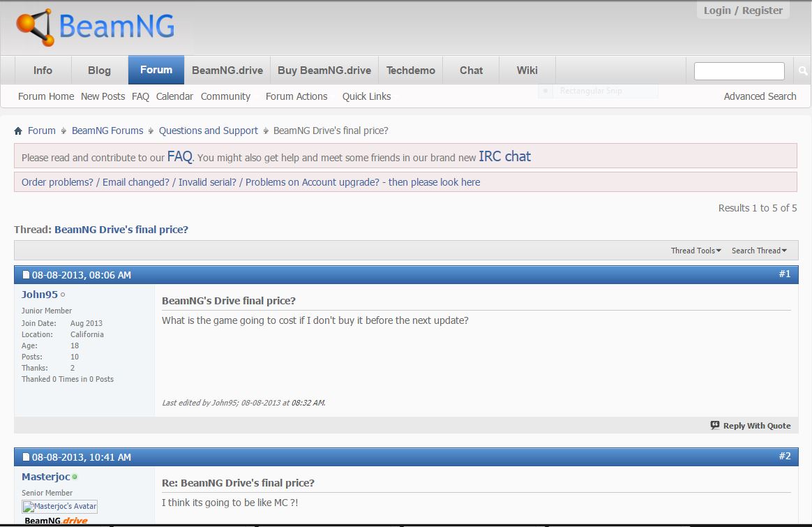
Task: Expand the Community menu
Action: point(225,96)
